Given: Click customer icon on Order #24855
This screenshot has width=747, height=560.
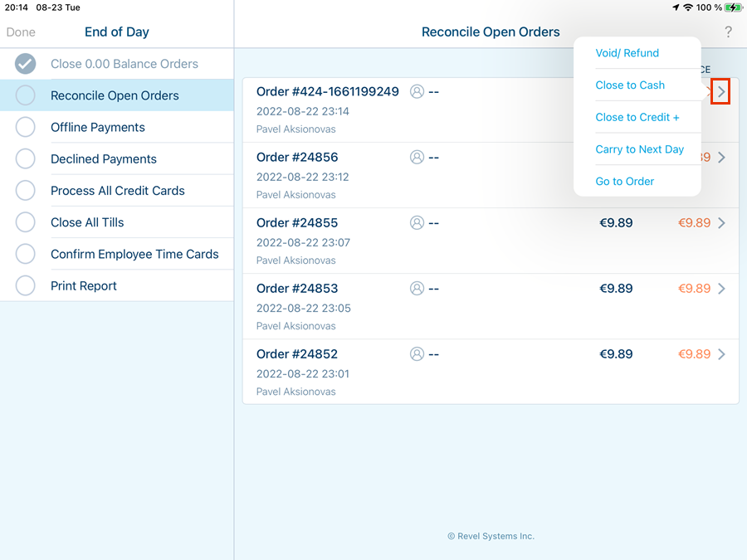Looking at the screenshot, I should tap(417, 222).
